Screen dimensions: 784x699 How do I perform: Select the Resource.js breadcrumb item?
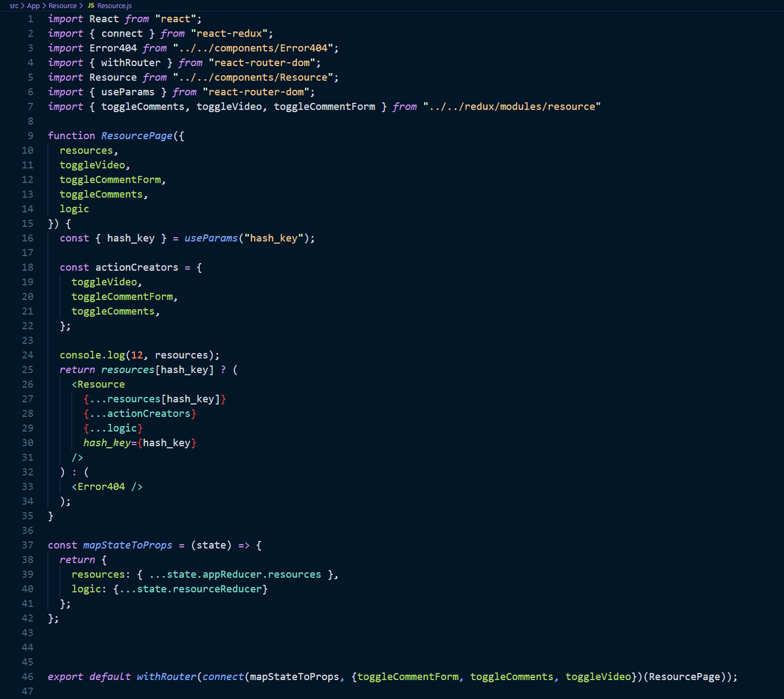(x=114, y=6)
